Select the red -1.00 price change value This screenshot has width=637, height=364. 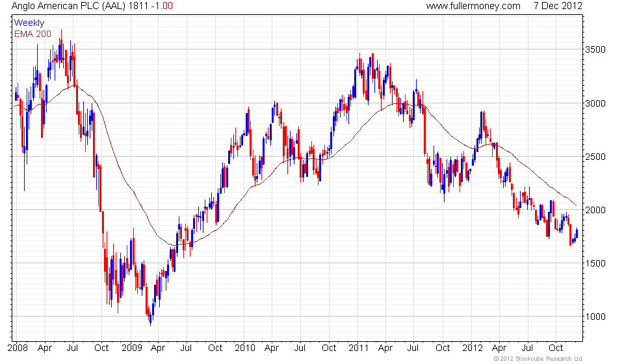point(162,6)
